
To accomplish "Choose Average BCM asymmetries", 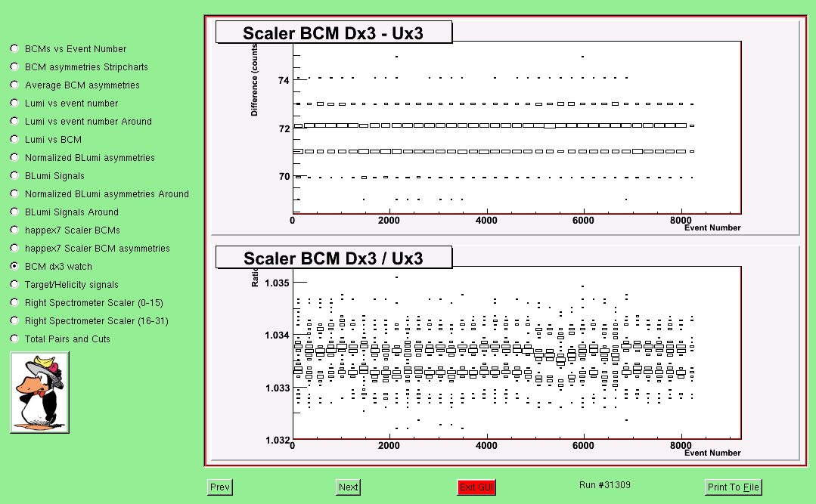I will click(x=75, y=85).
